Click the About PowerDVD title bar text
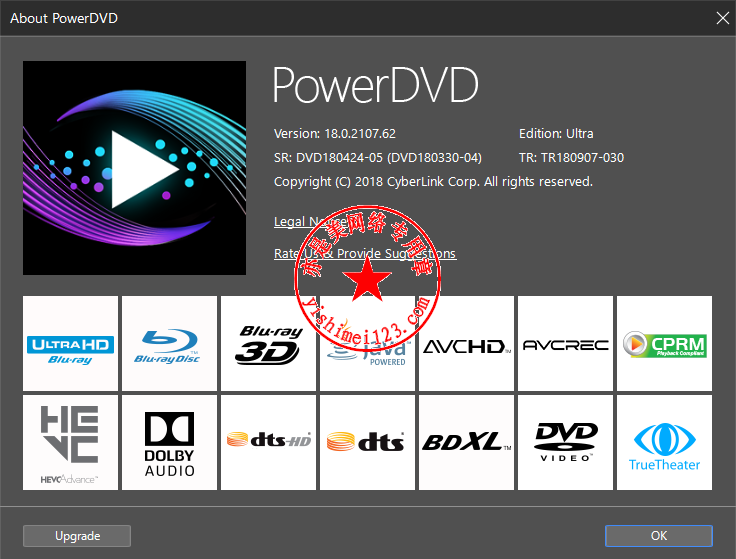Image resolution: width=736 pixels, height=559 pixels. (x=64, y=18)
